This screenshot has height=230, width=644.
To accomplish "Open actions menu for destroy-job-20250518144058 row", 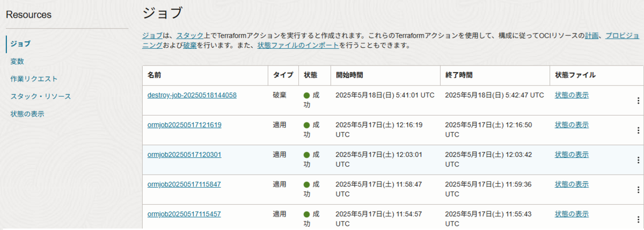I will (x=638, y=100).
